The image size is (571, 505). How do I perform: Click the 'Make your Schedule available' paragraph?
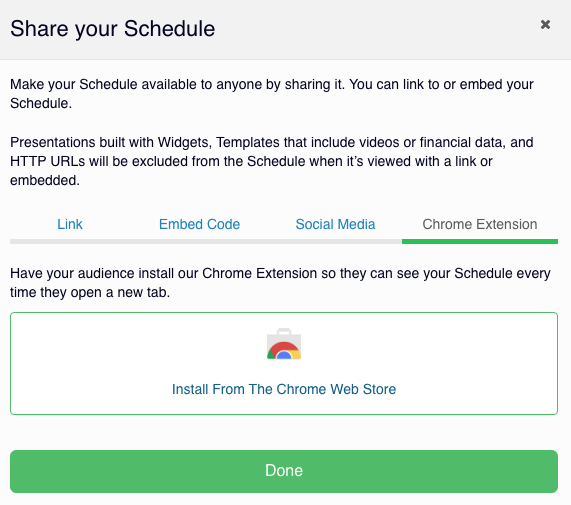(272, 94)
